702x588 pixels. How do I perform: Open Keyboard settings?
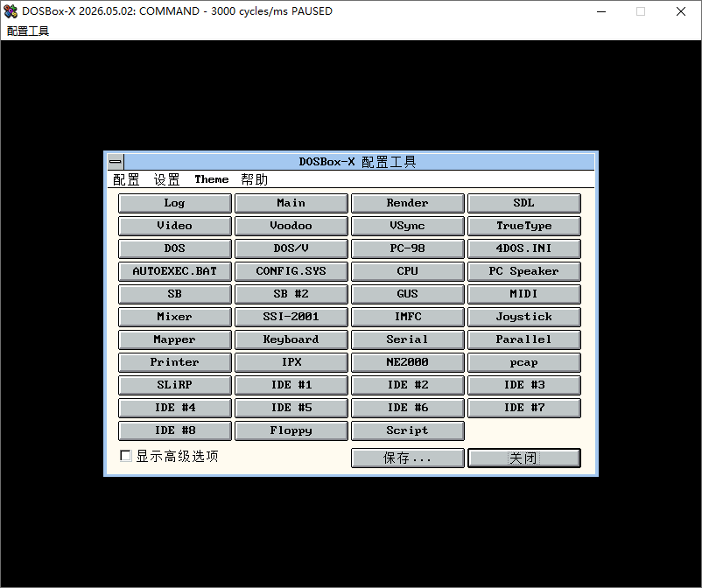(x=291, y=340)
